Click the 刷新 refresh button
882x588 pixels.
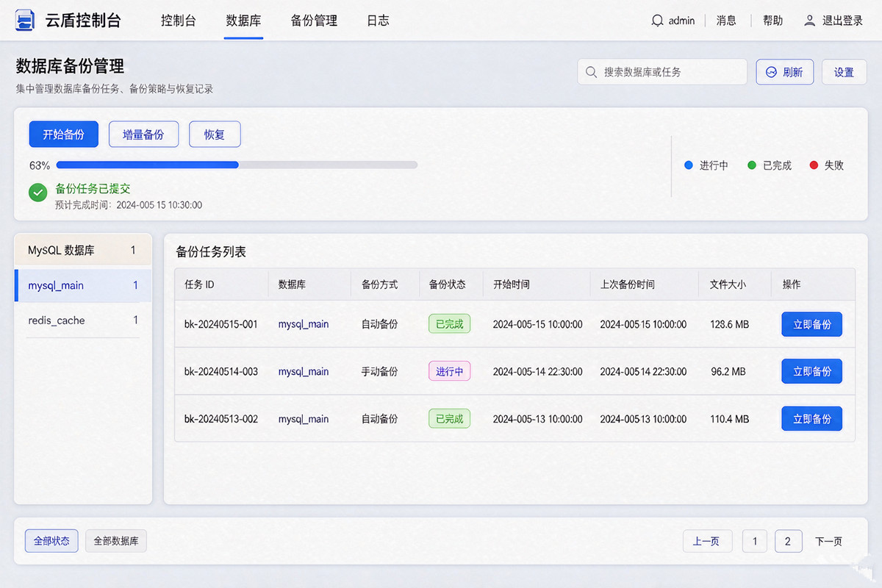coord(785,72)
